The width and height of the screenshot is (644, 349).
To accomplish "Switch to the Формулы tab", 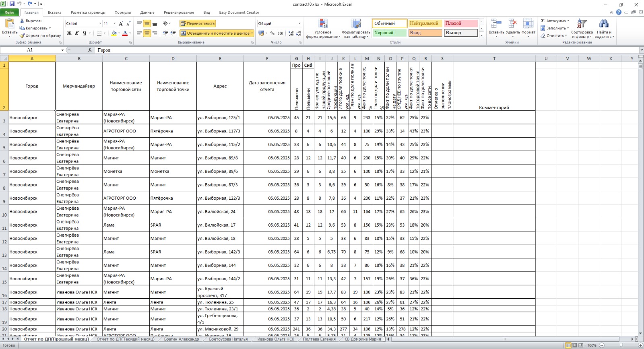I will coord(123,12).
